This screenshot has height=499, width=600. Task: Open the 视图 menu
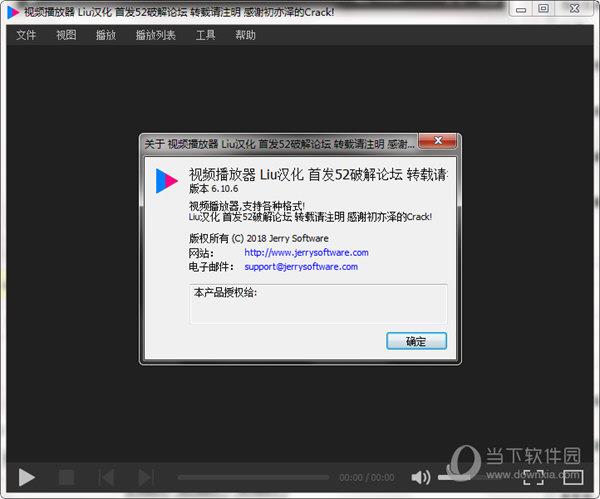pyautogui.click(x=66, y=35)
